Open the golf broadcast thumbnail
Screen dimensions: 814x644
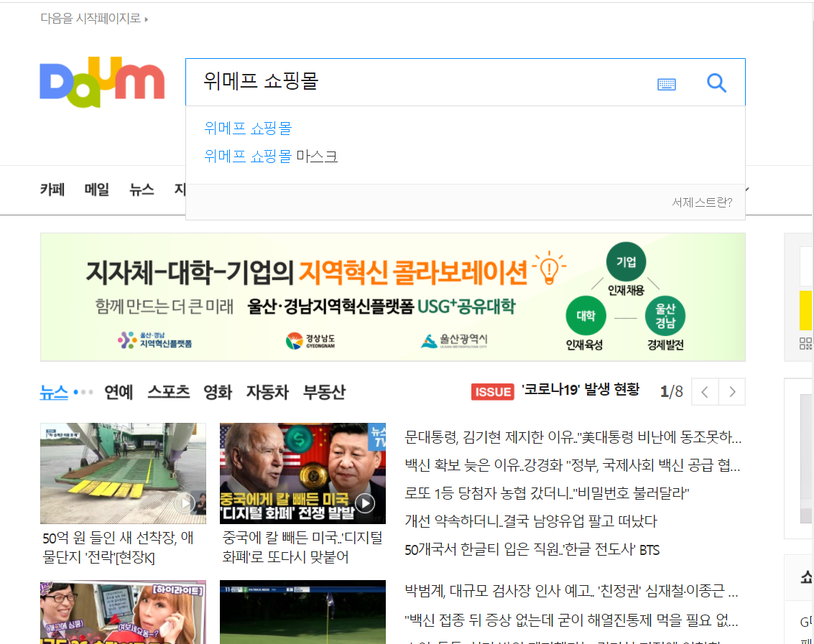[302, 612]
